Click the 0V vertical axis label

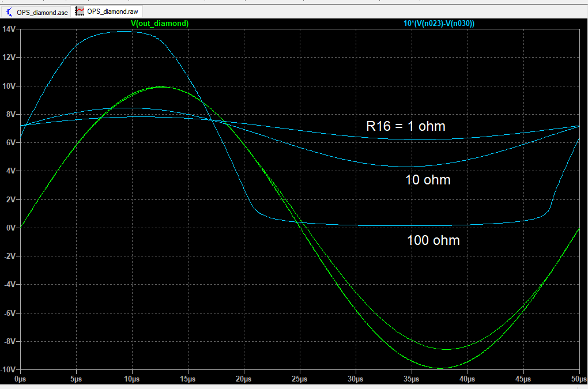10,228
